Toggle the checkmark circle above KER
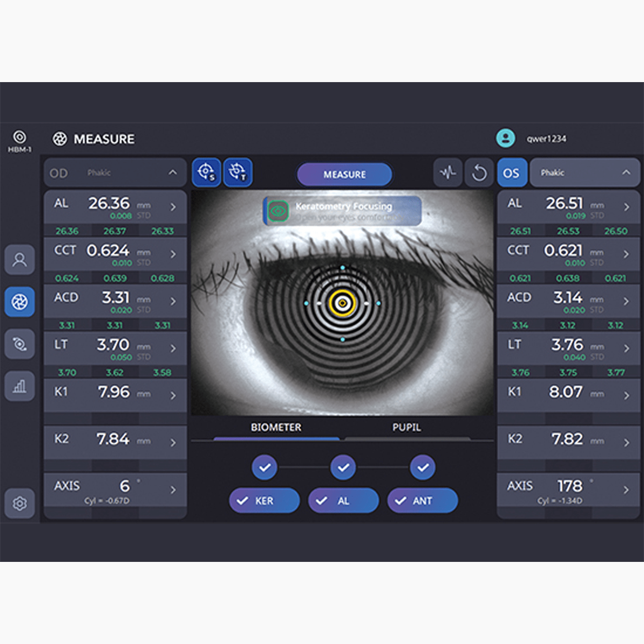The image size is (644, 644). coord(265,467)
